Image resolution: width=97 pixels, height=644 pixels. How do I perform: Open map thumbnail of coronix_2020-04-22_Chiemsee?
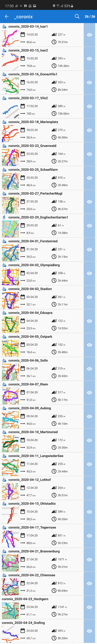pyautogui.click(x=10, y=586)
